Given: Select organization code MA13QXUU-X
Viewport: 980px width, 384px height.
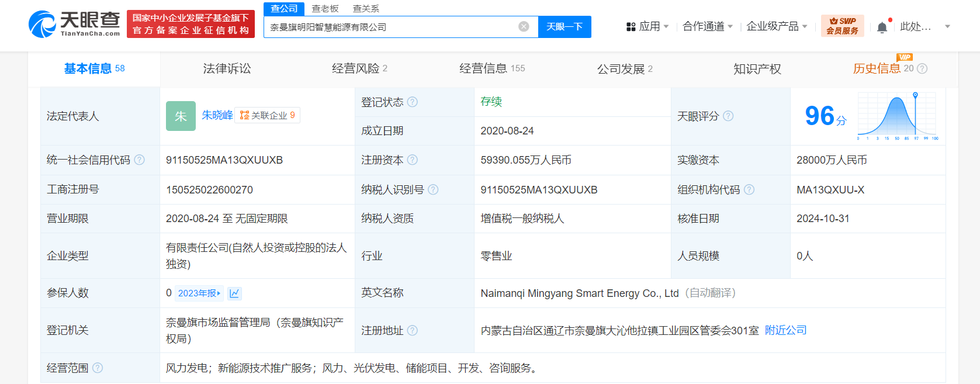Looking at the screenshot, I should 830,190.
